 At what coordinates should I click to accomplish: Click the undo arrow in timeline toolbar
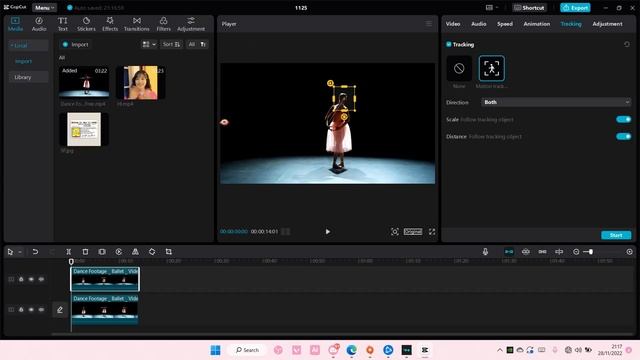coord(35,252)
